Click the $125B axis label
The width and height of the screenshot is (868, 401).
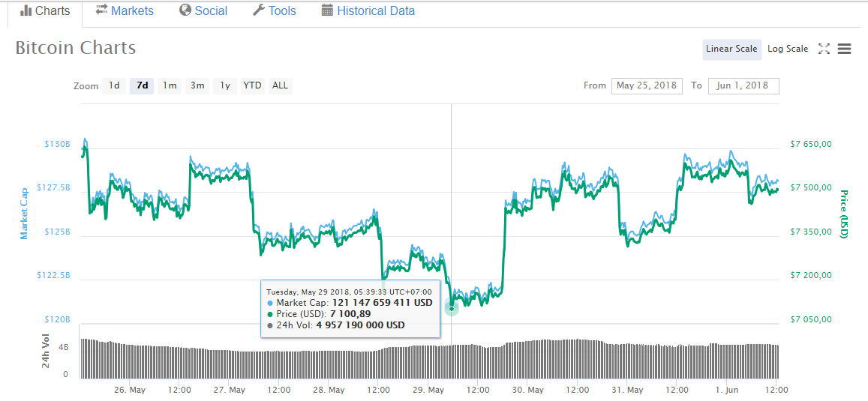pyautogui.click(x=58, y=232)
